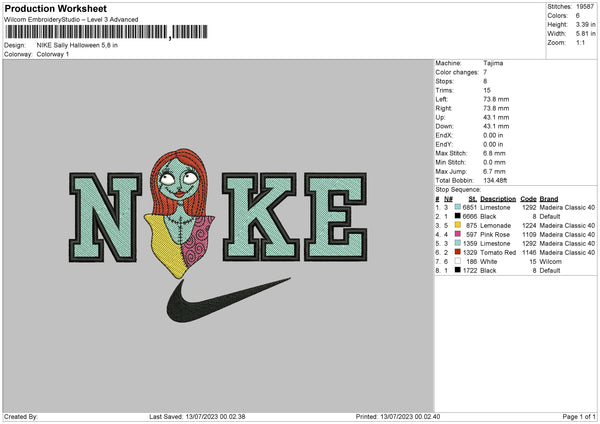Click the Colorway 1 value
This screenshot has width=600, height=424.
click(x=53, y=54)
